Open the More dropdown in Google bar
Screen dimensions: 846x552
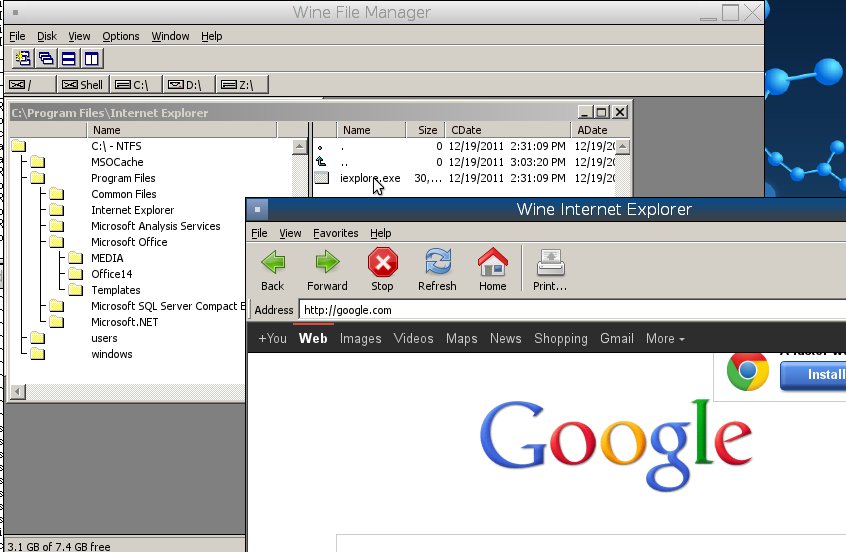(665, 338)
